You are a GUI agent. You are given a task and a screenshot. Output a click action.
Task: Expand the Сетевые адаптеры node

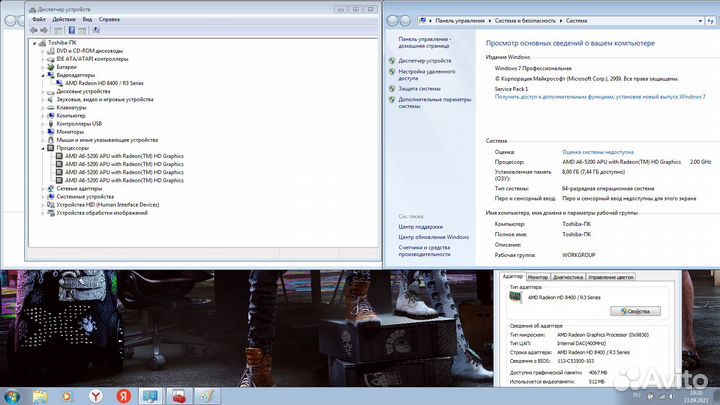pyautogui.click(x=44, y=188)
